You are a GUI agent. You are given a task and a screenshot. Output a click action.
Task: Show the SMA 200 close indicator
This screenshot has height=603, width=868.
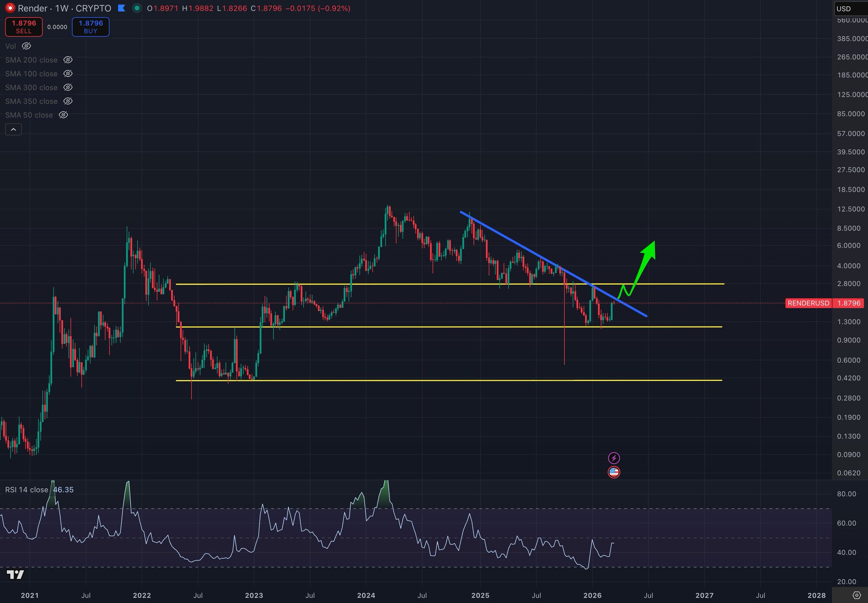click(68, 60)
